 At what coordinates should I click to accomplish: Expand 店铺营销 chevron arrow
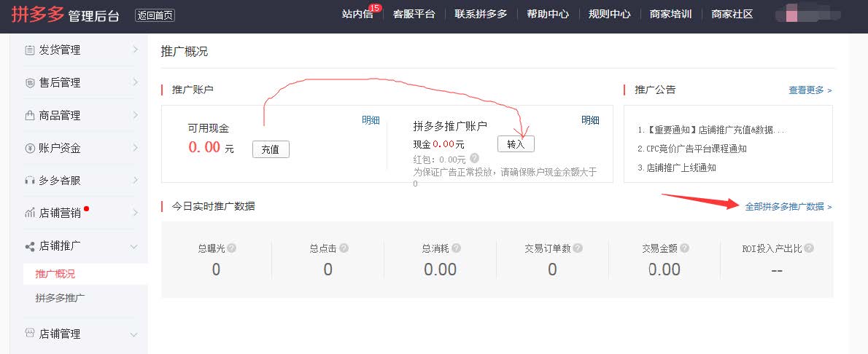[135, 213]
